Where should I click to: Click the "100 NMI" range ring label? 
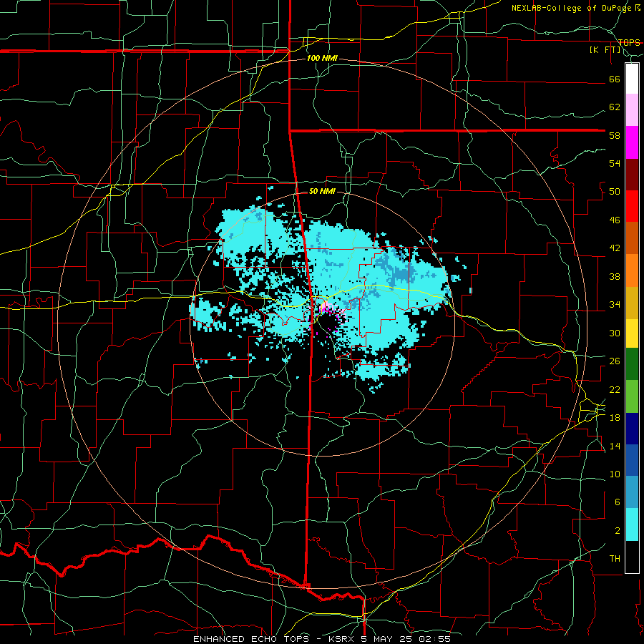tap(322, 58)
